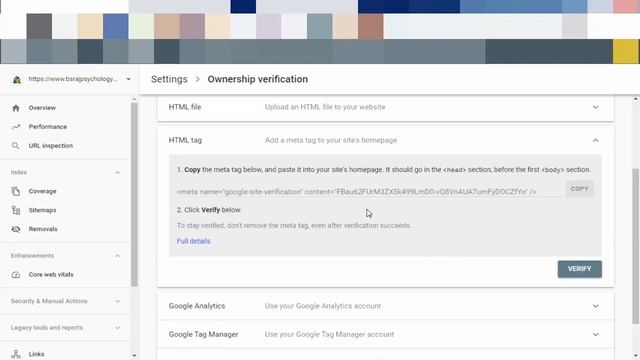Click the Overview home icon
Screen dimensions: 640x360
pyautogui.click(x=16, y=108)
